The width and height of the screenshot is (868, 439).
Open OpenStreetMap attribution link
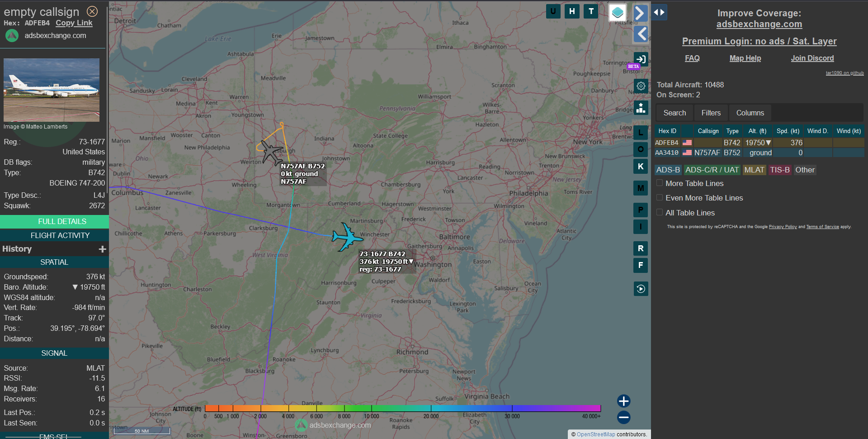coord(596,434)
